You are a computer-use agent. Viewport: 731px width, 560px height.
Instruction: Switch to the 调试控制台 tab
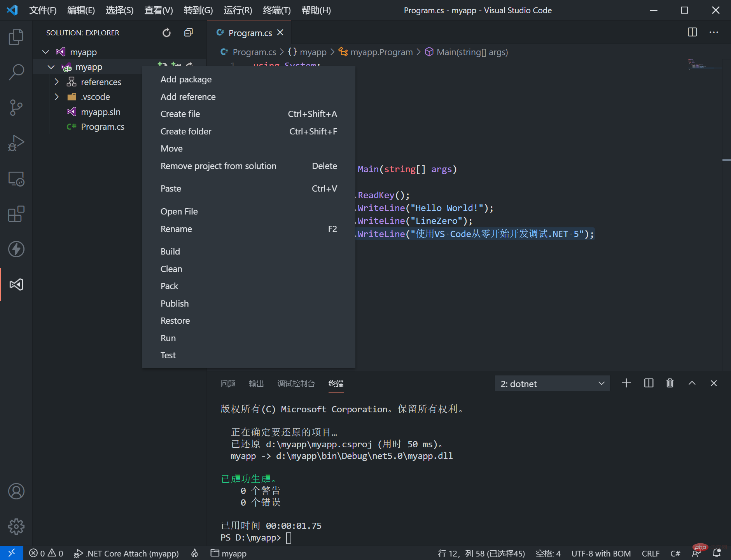(296, 384)
